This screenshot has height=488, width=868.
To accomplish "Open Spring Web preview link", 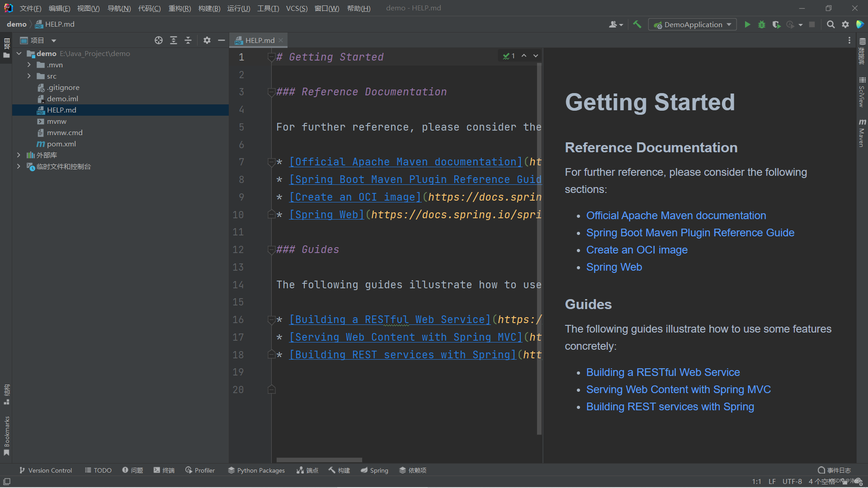I will [x=614, y=267].
